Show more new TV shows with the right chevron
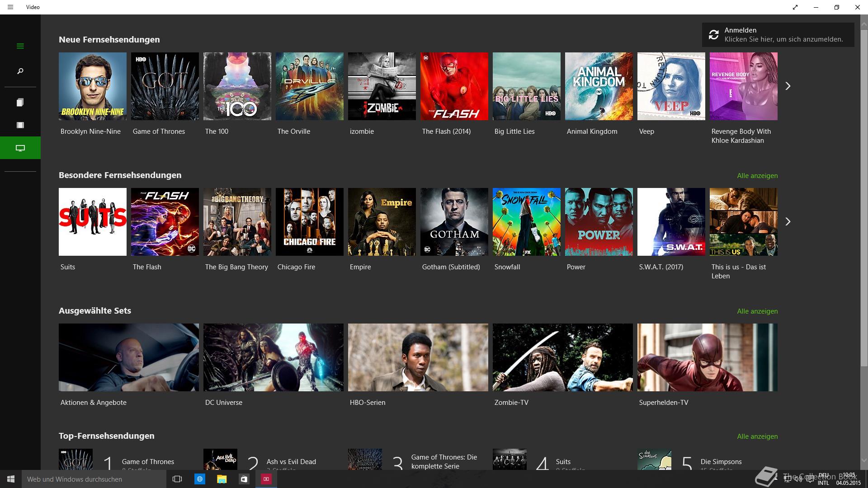The width and height of the screenshot is (868, 488). 788,86
